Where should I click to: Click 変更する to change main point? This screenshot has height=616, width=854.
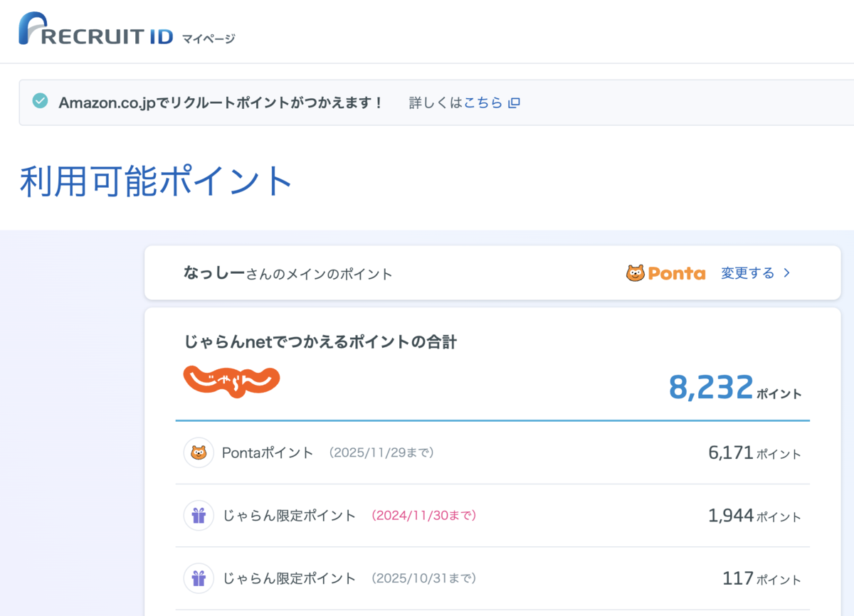747,273
